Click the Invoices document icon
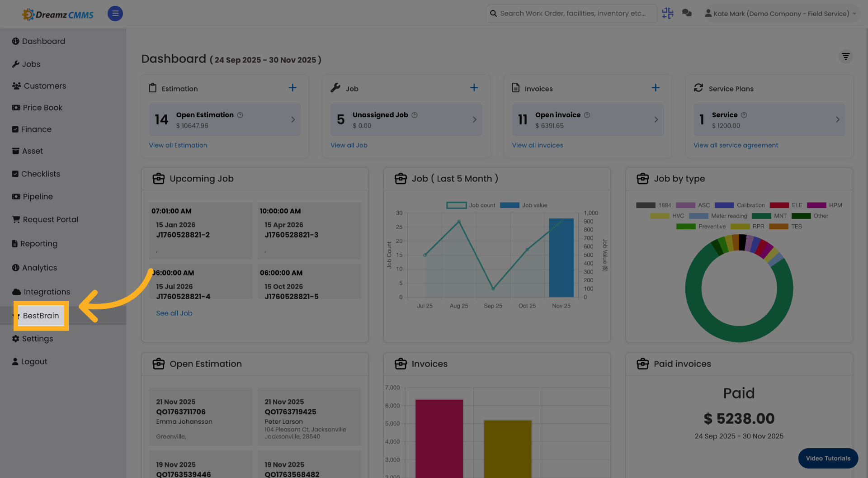The height and width of the screenshot is (478, 868). pos(516,88)
